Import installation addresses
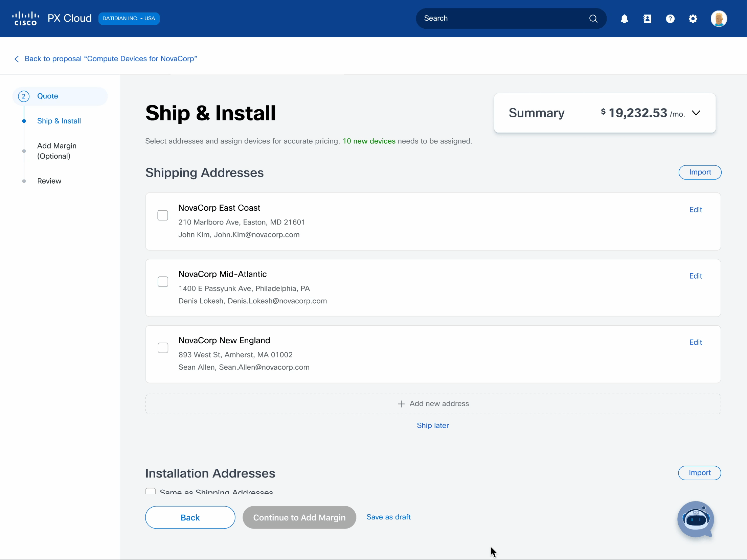 [x=700, y=473]
